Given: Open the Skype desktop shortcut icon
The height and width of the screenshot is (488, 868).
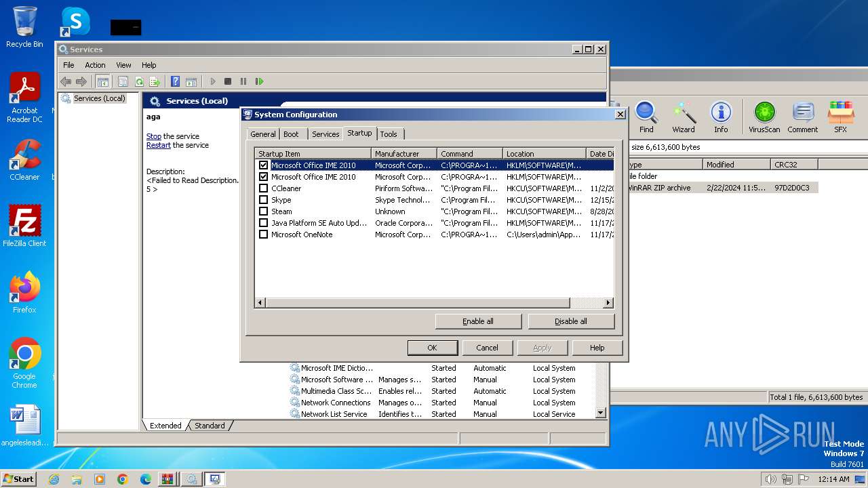Looking at the screenshot, I should [75, 22].
